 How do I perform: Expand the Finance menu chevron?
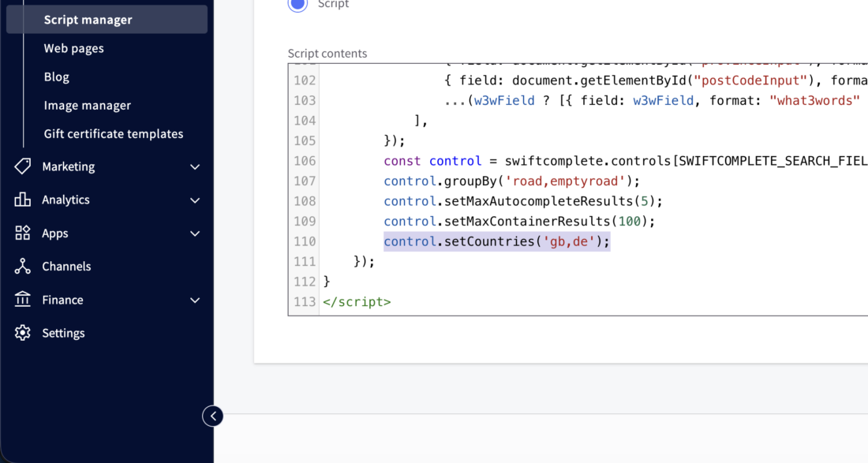(x=195, y=301)
